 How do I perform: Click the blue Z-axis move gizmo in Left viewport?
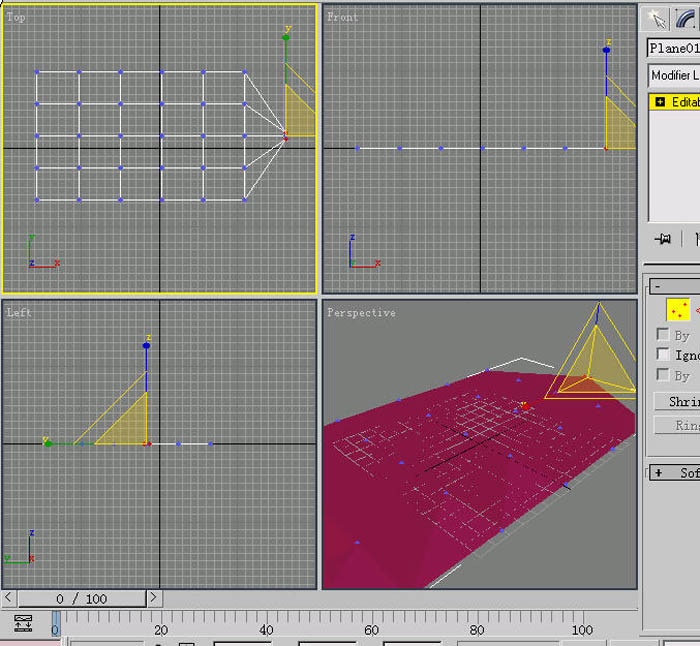[146, 346]
